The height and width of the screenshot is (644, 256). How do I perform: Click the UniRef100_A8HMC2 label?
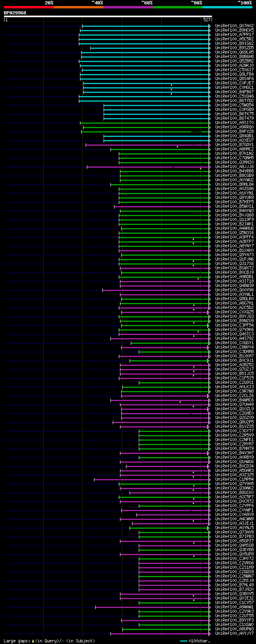click(234, 149)
